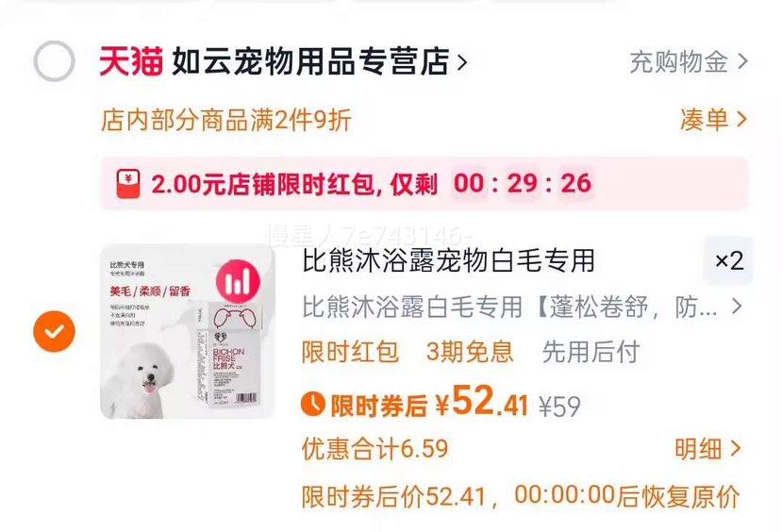Tap the red envelope countdown timer
This screenshot has width=782, height=532.
pos(523,183)
